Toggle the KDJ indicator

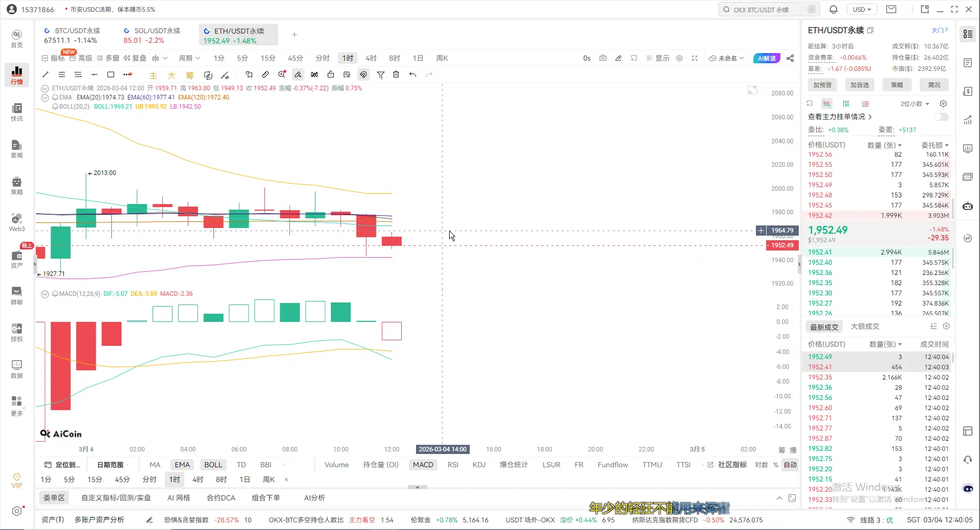coord(479,465)
